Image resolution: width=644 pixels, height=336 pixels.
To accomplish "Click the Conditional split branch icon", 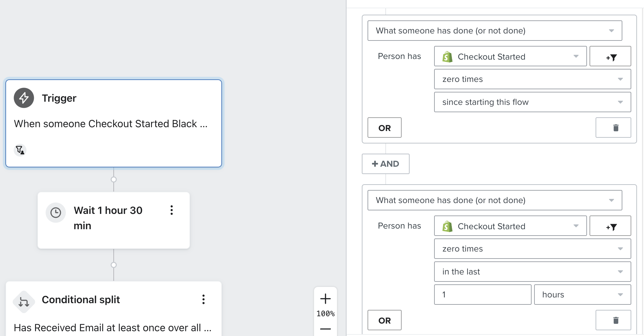I will (24, 301).
